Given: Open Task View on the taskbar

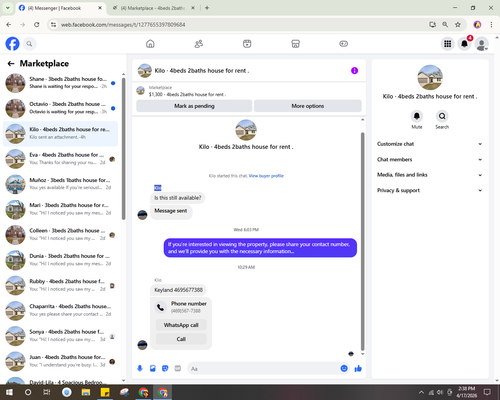Looking at the screenshot, I should [47, 392].
